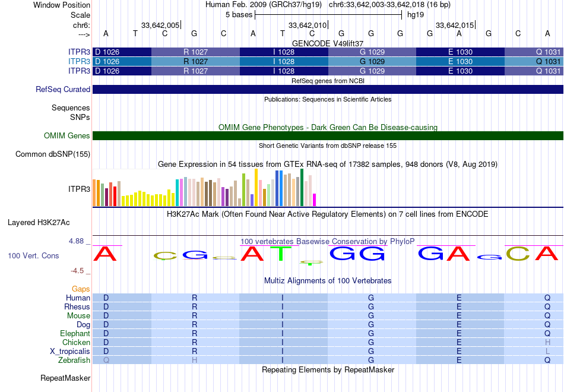The width and height of the screenshot is (564, 392).
Task: Click the SNPs subtrack label
Action: pyautogui.click(x=80, y=117)
